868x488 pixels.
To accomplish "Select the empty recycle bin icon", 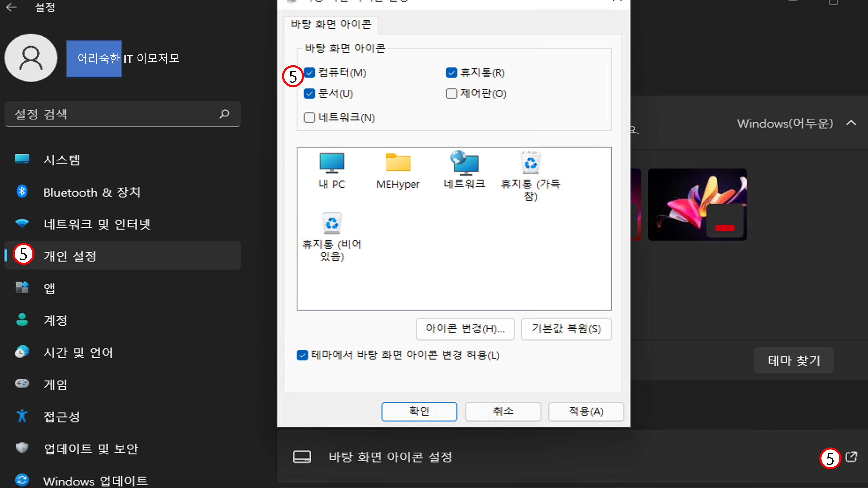I will (332, 224).
